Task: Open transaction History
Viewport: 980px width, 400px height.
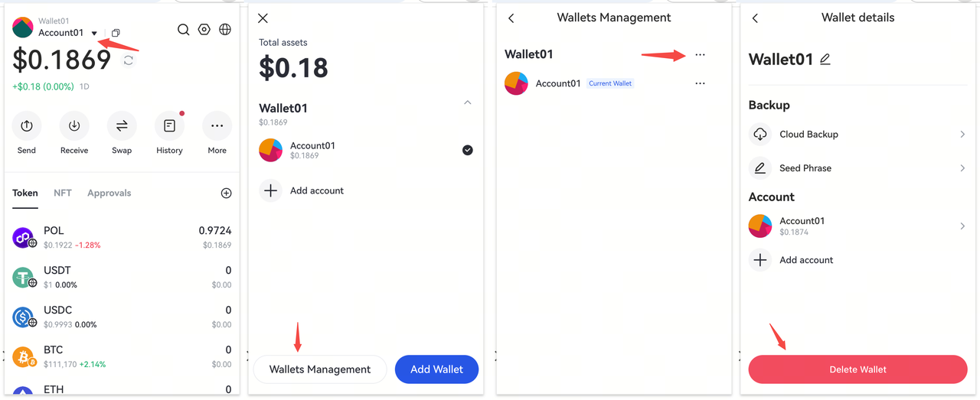Action: click(x=169, y=126)
